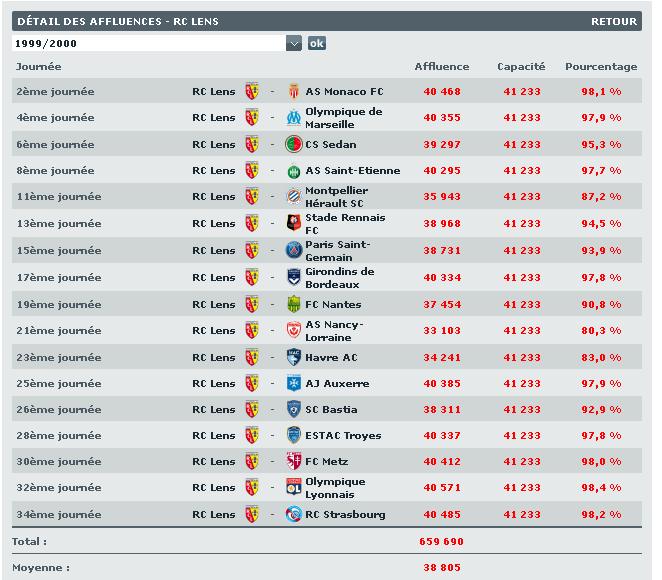Open the Girondins de Bordeaux team link
This screenshot has height=580, width=662.
tap(340, 277)
